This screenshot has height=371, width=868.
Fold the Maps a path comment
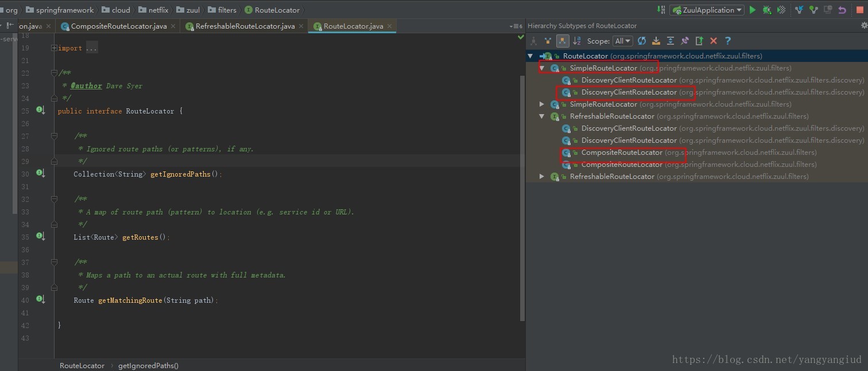[x=54, y=262]
